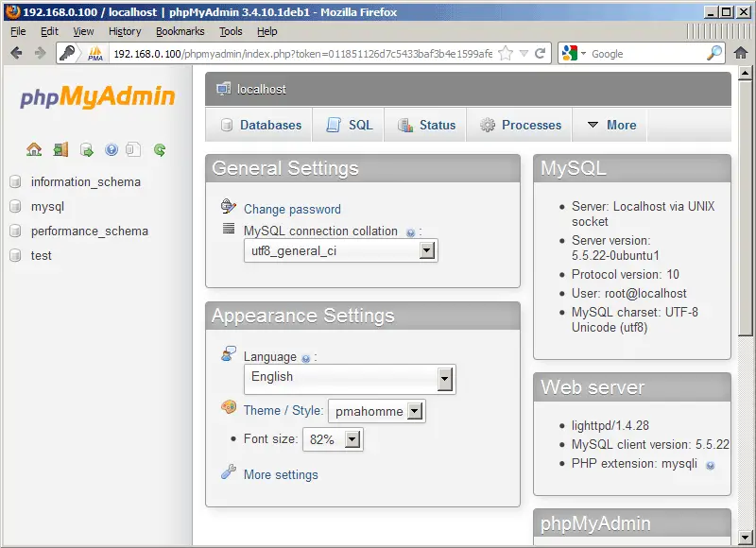756x548 pixels.
Task: Click the Log out door icon
Action: pos(60,150)
